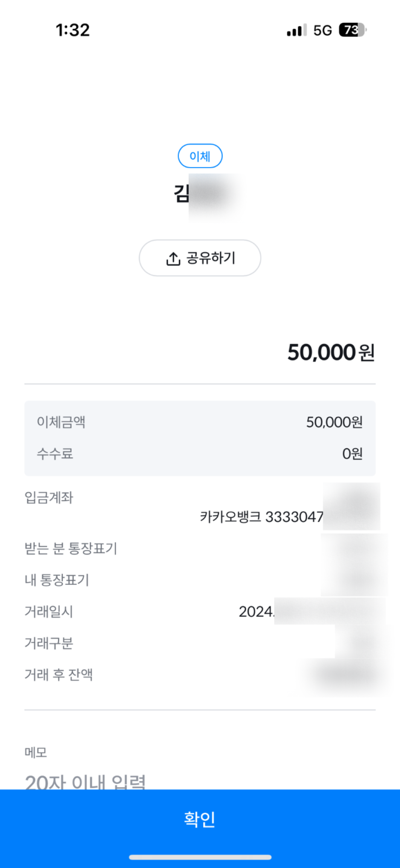Tap the 공유하기 share button
The width and height of the screenshot is (400, 868).
pos(200,258)
